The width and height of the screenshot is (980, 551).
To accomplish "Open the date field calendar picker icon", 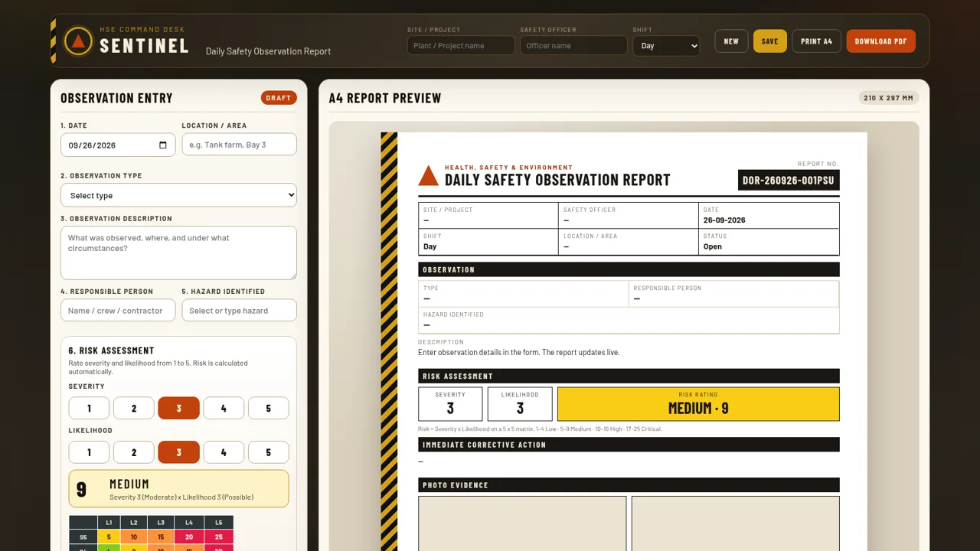I will coord(163,145).
